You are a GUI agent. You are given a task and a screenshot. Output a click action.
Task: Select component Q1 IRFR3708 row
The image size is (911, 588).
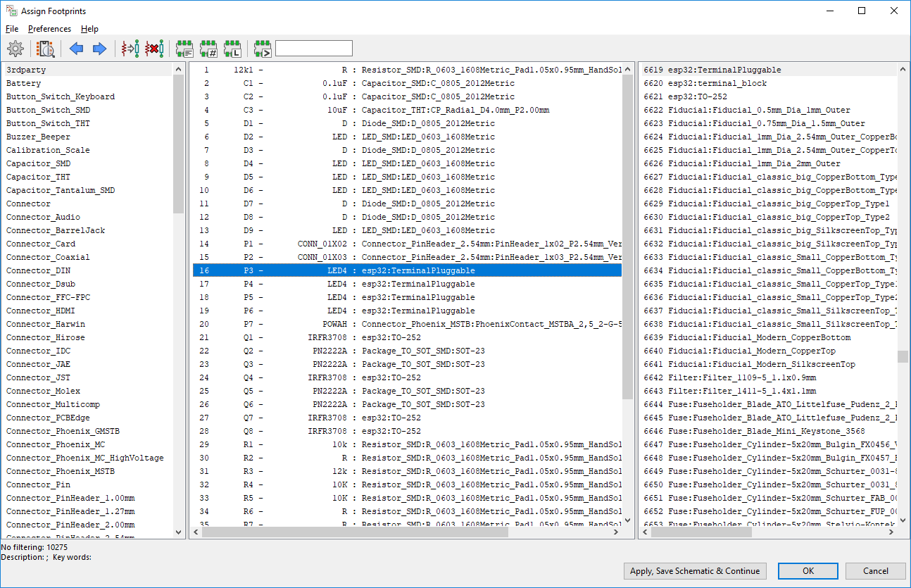point(407,337)
